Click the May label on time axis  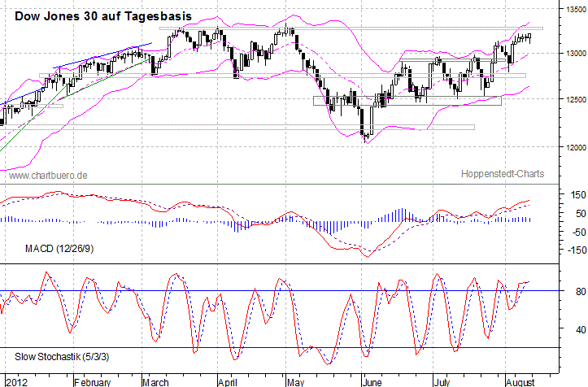click(295, 382)
